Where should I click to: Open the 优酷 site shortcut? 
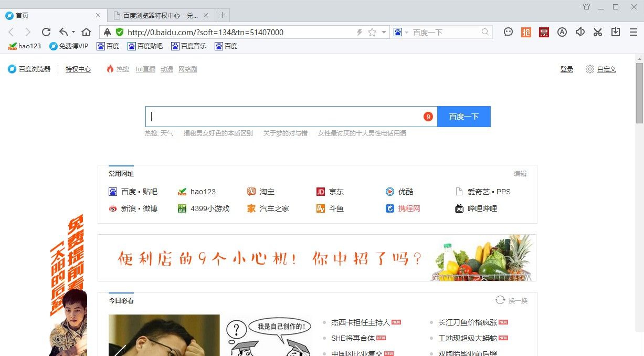399,192
